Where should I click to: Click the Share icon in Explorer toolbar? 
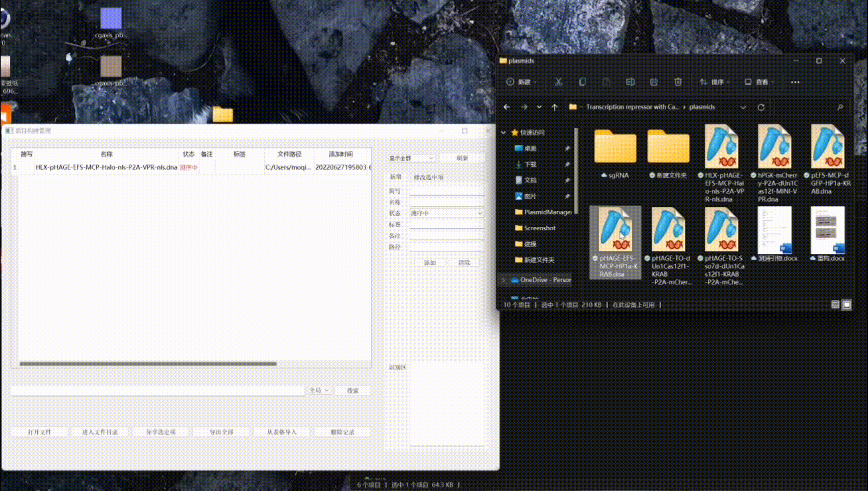[654, 82]
